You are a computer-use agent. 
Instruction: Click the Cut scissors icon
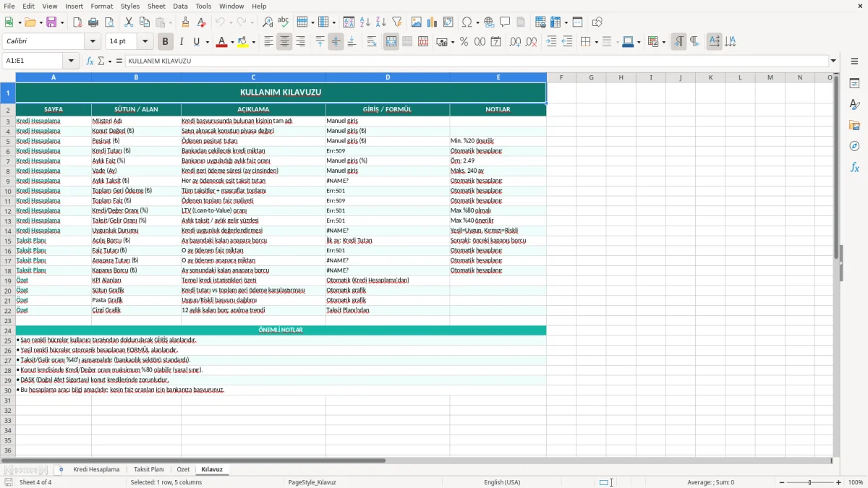[128, 22]
